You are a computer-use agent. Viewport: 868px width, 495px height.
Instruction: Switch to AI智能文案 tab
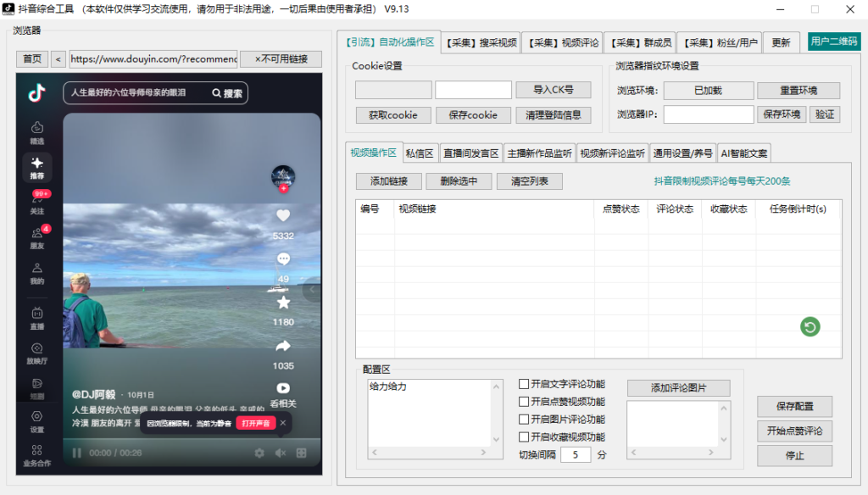coord(744,153)
